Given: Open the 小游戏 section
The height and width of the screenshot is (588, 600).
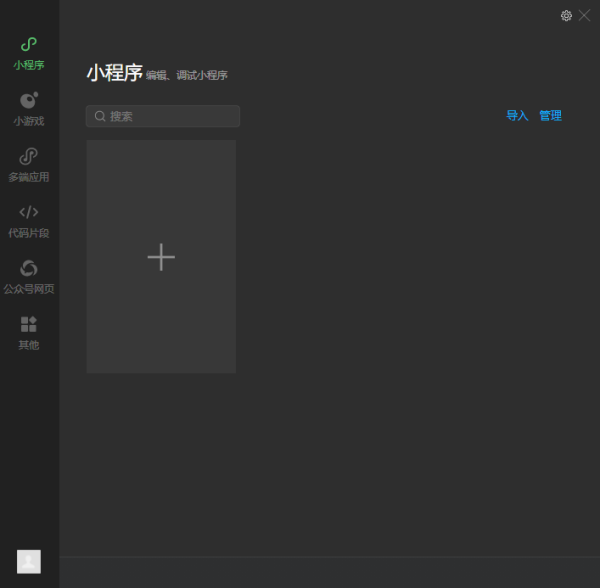Looking at the screenshot, I should pos(29,109).
